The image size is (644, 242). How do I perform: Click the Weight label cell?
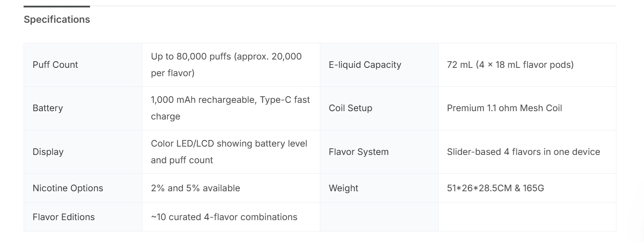[x=343, y=188]
